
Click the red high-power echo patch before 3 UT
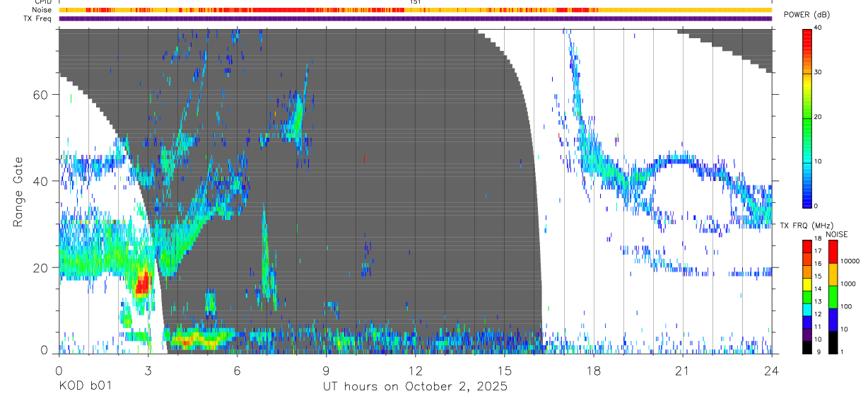[x=142, y=282]
